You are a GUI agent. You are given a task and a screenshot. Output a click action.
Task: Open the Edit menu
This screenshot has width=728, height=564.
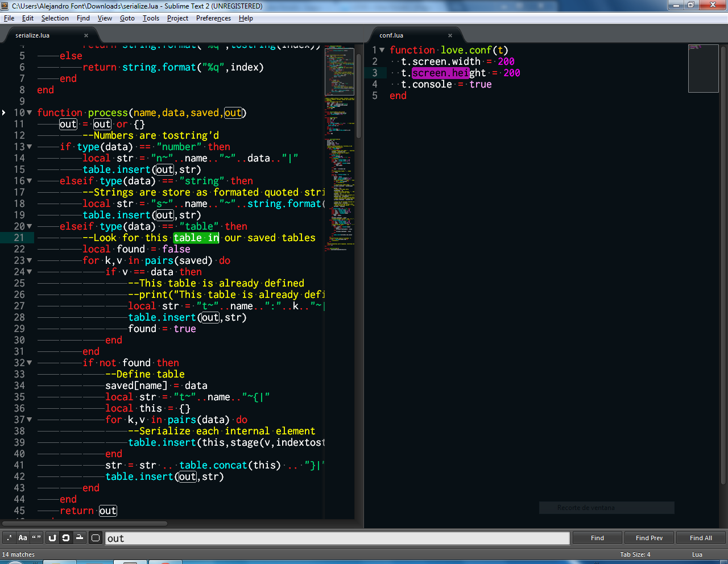pyautogui.click(x=28, y=18)
